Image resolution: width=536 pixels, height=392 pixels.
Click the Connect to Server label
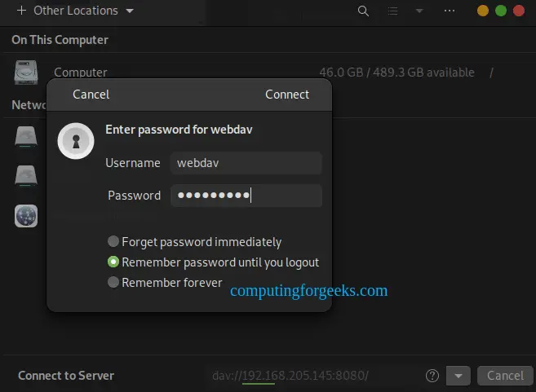click(x=66, y=376)
